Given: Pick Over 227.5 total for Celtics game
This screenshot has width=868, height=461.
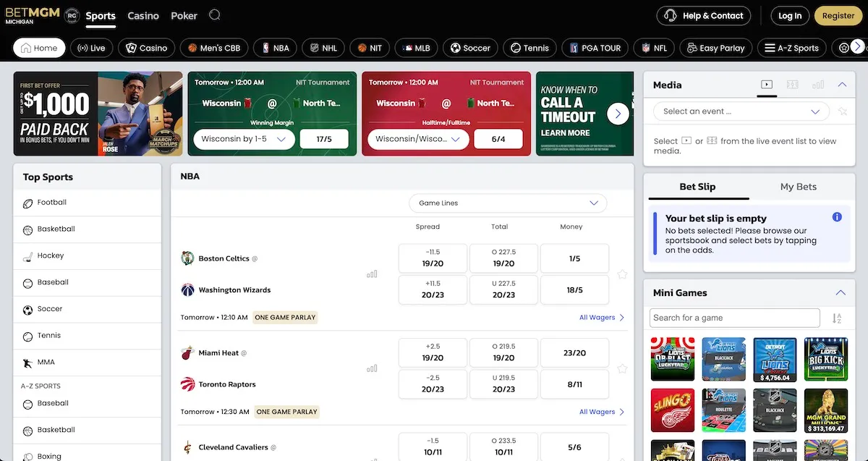Looking at the screenshot, I should pos(503,258).
